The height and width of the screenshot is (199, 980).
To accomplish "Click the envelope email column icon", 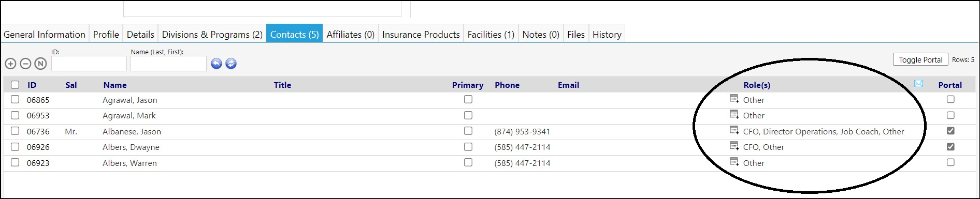I will 918,84.
